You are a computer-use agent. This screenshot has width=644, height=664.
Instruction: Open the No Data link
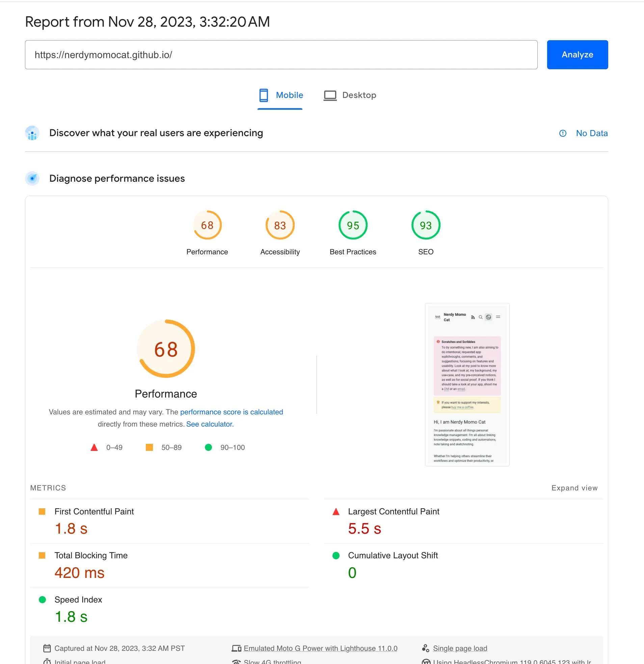(x=592, y=133)
